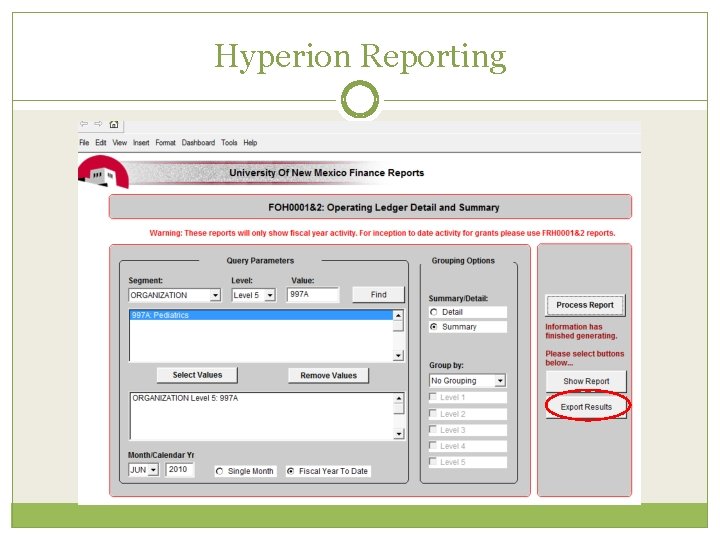Image resolution: width=720 pixels, height=540 pixels.
Task: Click the back arrow navigation icon
Action: coord(84,124)
